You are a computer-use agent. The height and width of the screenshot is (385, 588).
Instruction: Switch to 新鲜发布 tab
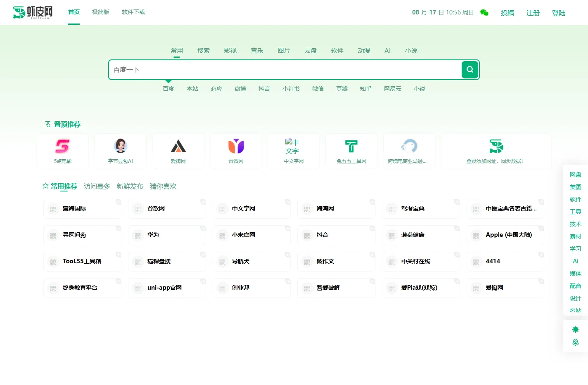point(130,186)
